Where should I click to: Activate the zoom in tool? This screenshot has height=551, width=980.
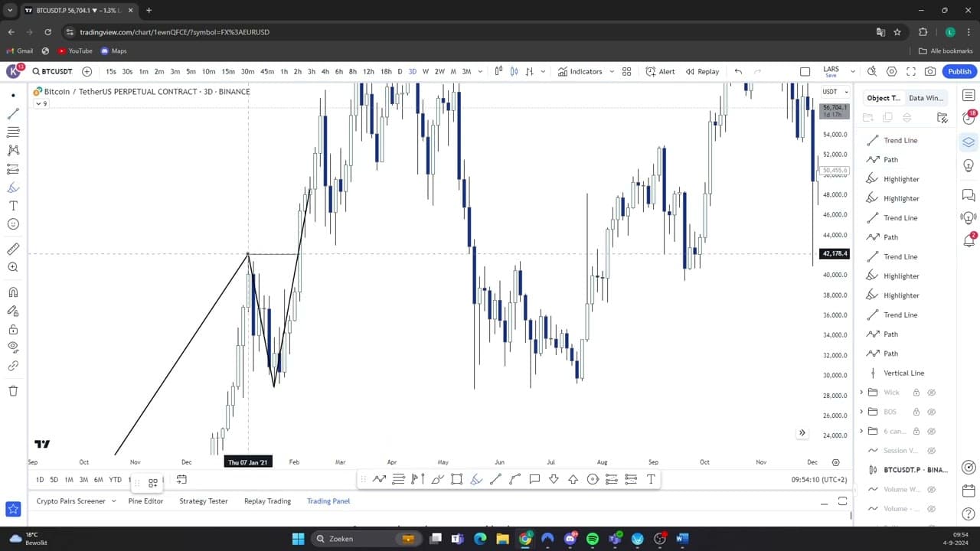pyautogui.click(x=13, y=267)
